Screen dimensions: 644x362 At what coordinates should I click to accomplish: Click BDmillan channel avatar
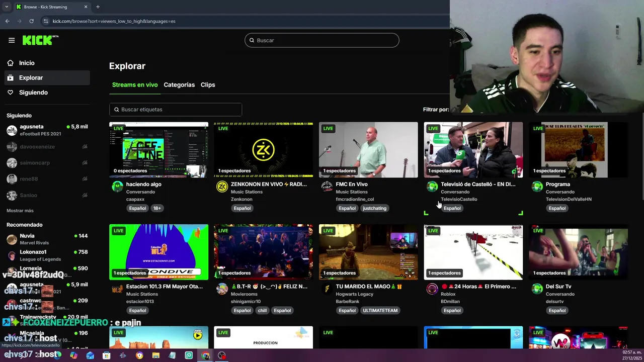[432, 289]
